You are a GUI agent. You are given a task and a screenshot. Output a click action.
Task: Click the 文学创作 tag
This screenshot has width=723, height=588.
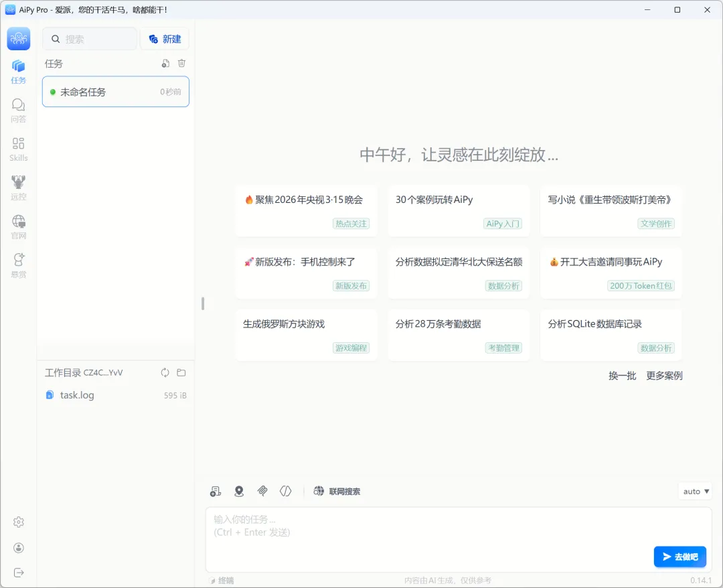pos(655,224)
